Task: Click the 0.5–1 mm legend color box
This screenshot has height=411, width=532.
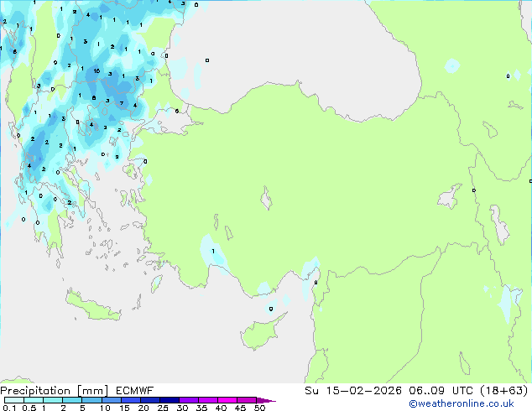Action: pyautogui.click(x=34, y=400)
